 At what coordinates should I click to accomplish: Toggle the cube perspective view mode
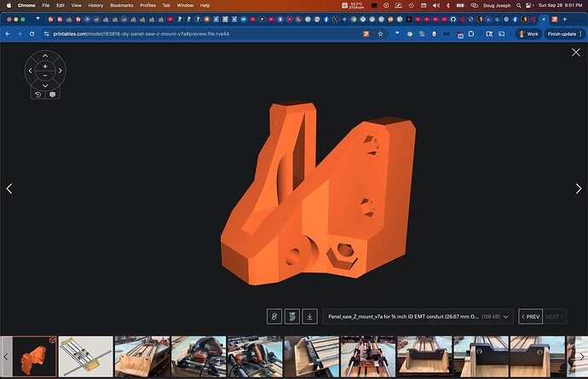coord(52,94)
